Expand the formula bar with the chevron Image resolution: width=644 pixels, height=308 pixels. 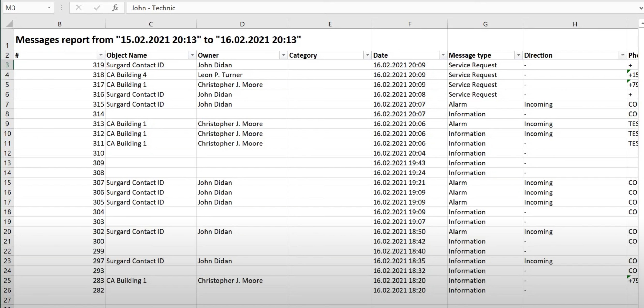coord(641,8)
